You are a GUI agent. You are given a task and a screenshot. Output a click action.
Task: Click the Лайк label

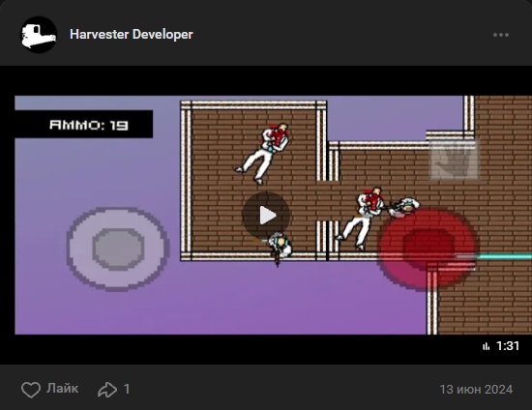pos(63,389)
